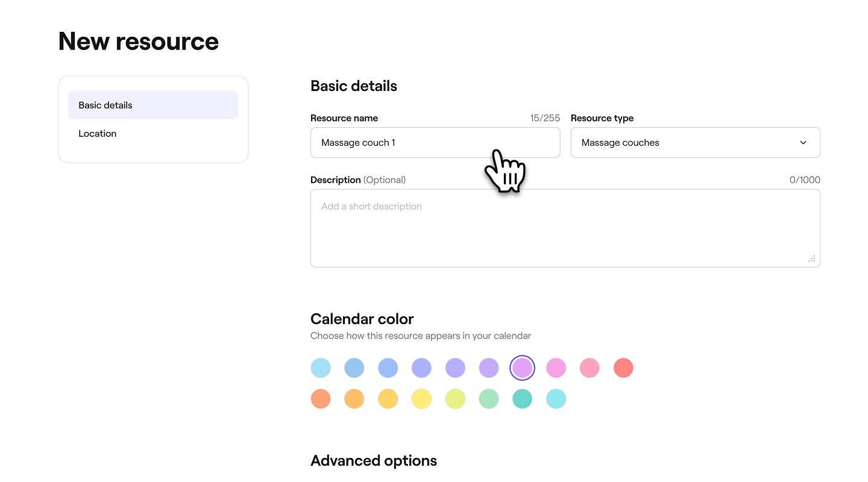This screenshot has width=868, height=482.
Task: Click the chevron arrow in Resource type
Action: pos(803,143)
